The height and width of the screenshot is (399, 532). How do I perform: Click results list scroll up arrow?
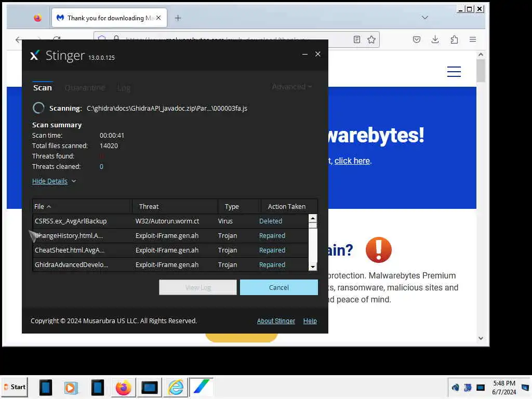[313, 218]
